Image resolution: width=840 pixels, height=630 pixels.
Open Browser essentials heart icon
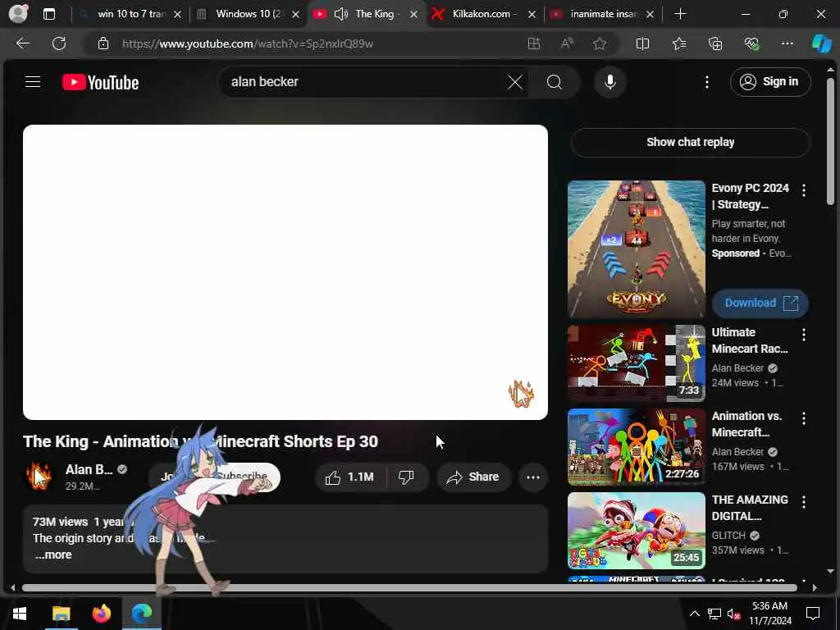coord(751,44)
